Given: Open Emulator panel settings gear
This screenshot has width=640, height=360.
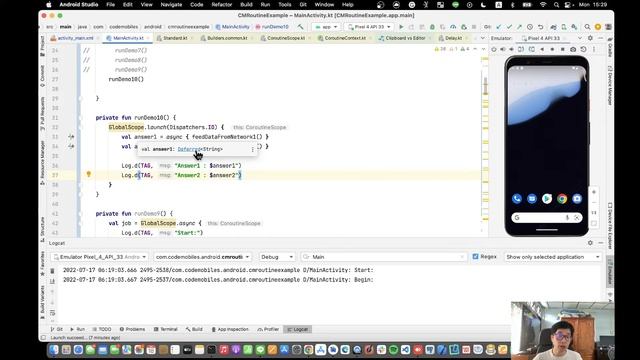Looking at the screenshot, I should (x=590, y=38).
